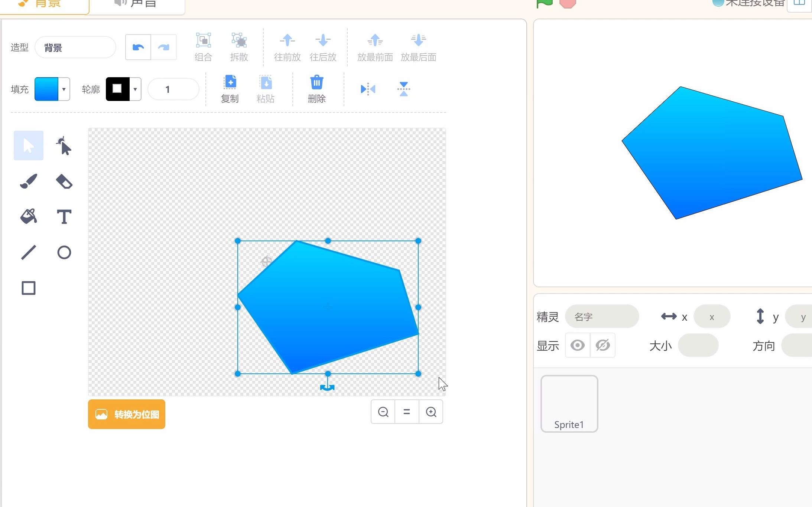The height and width of the screenshot is (507, 812).
Task: Click the redo arrow button
Action: pyautogui.click(x=163, y=47)
